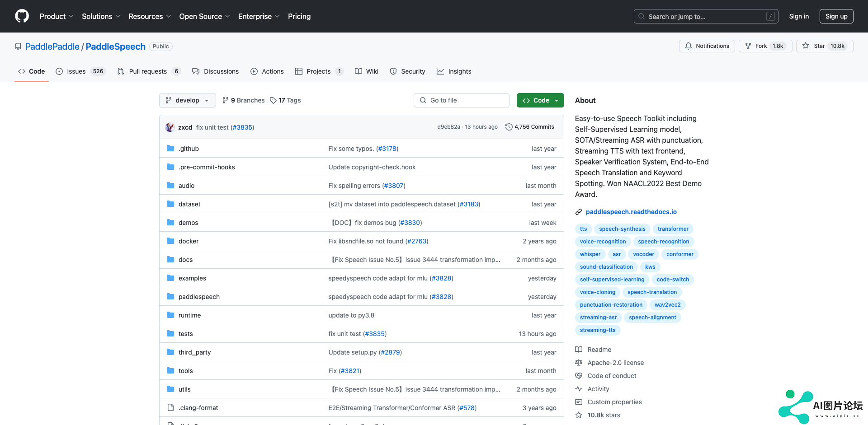This screenshot has width=868, height=425.
Task: Click the repository icon before PaddlePaddle
Action: (18, 47)
